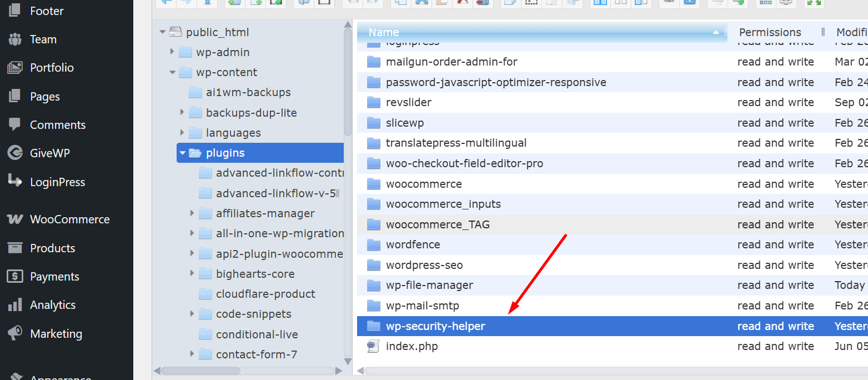Click the LoginPress arrow icon in sidebar
Screen dimensions: 868x380
tap(15, 182)
